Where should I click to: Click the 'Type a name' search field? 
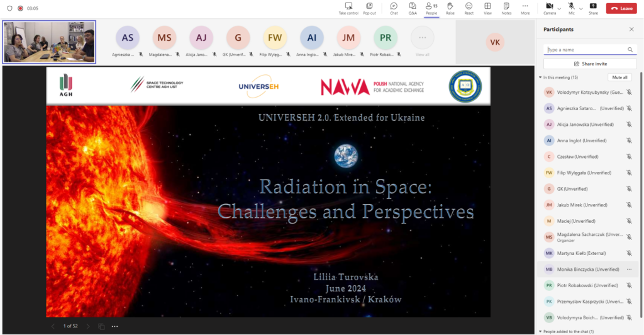coord(585,50)
